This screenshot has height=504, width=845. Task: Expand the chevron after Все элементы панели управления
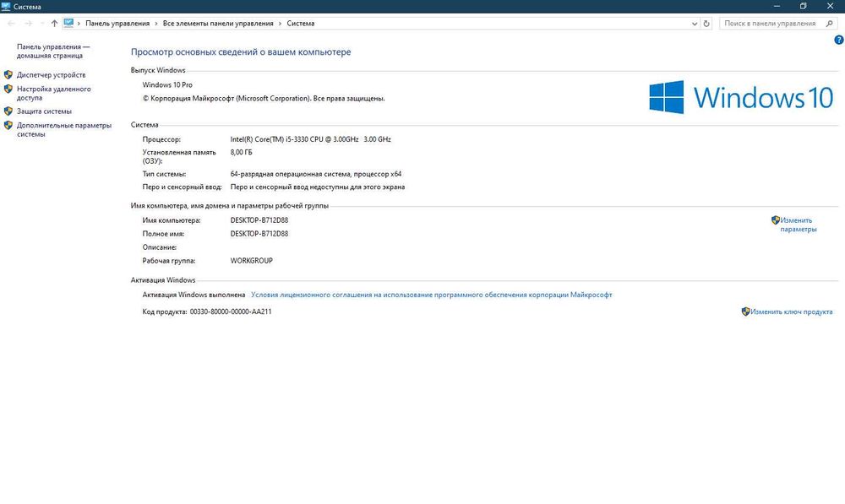point(280,23)
